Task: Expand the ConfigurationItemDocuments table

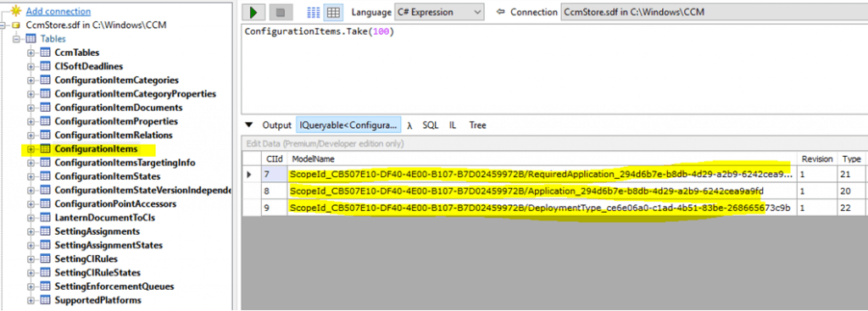Action: coord(31,108)
